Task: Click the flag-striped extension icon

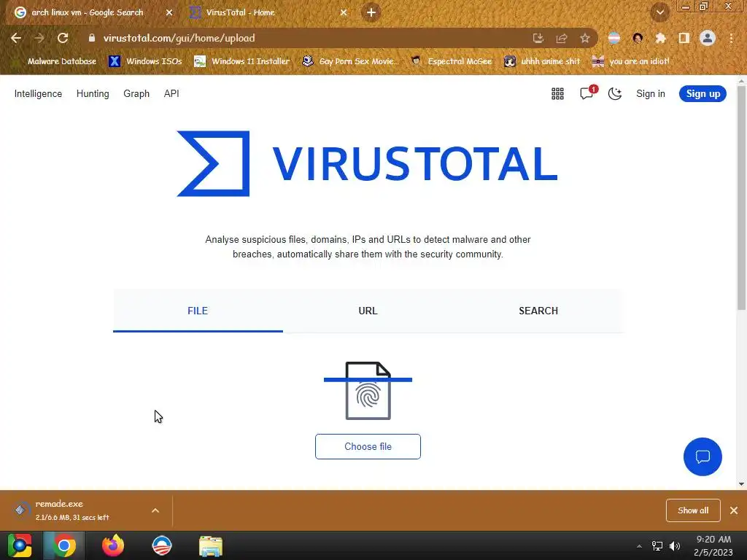Action: 614,38
